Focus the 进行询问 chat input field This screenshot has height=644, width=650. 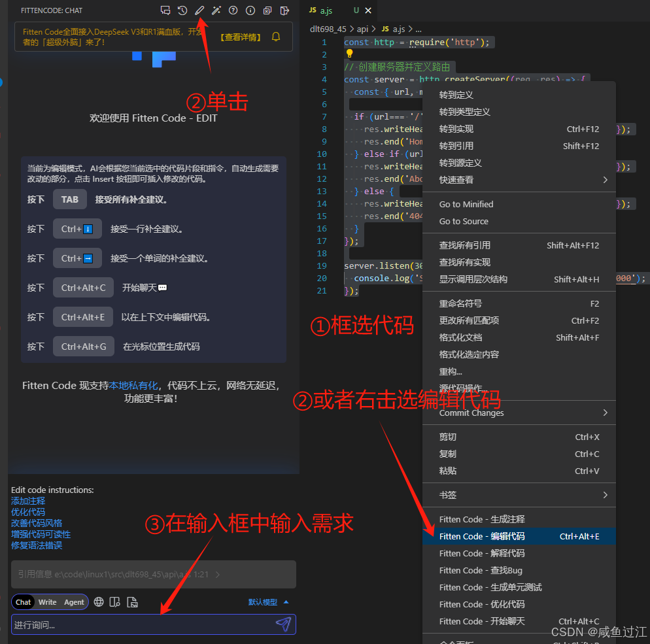[x=154, y=624]
